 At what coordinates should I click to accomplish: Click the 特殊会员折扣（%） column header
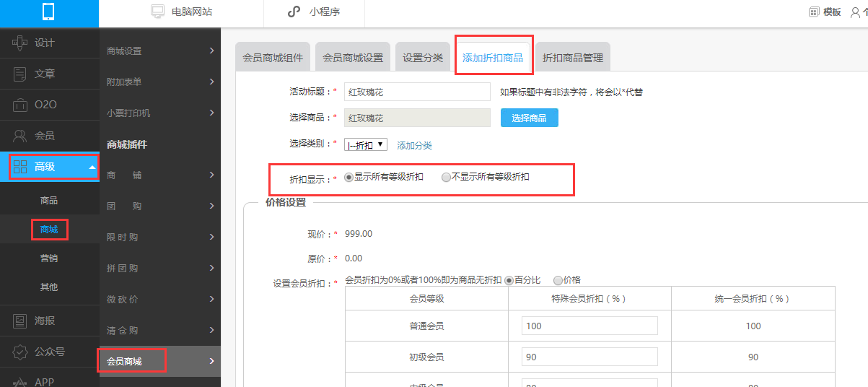pos(589,298)
